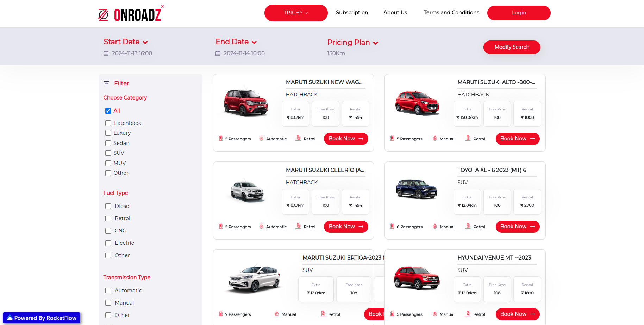Open the TRICHY city dropdown
This screenshot has width=644, height=325.
pos(296,13)
